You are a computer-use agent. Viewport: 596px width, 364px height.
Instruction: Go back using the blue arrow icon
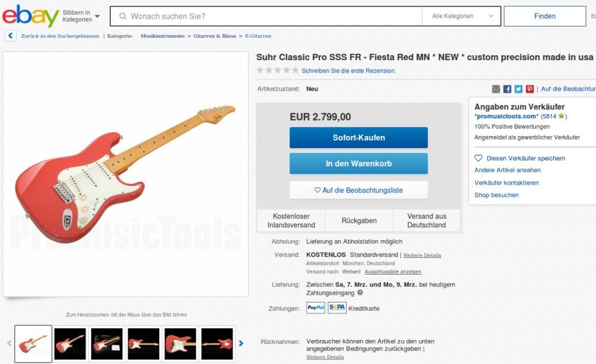10,36
